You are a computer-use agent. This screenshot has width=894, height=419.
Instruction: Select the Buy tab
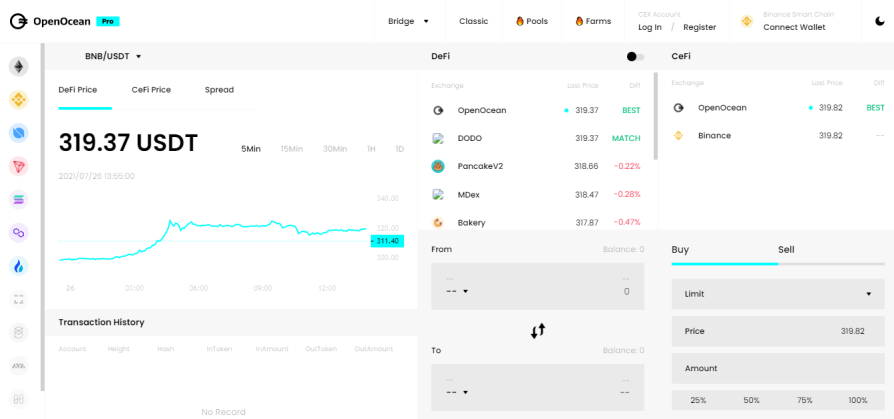680,250
